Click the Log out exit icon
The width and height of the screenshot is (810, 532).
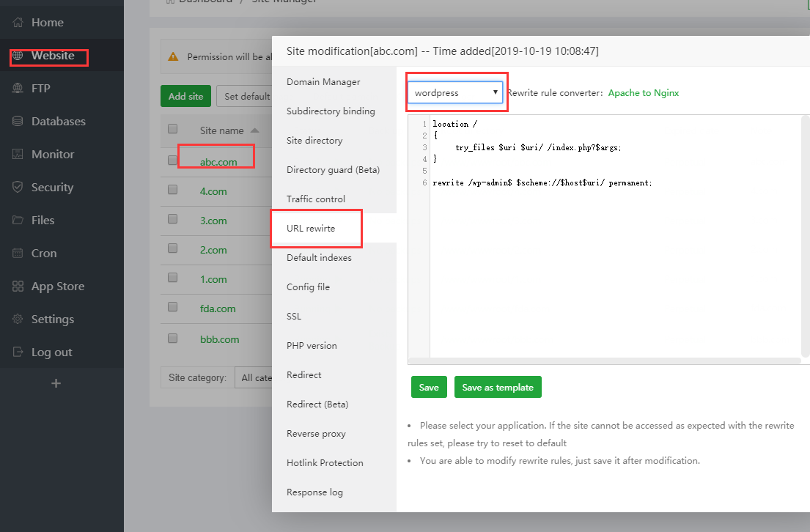click(x=18, y=352)
